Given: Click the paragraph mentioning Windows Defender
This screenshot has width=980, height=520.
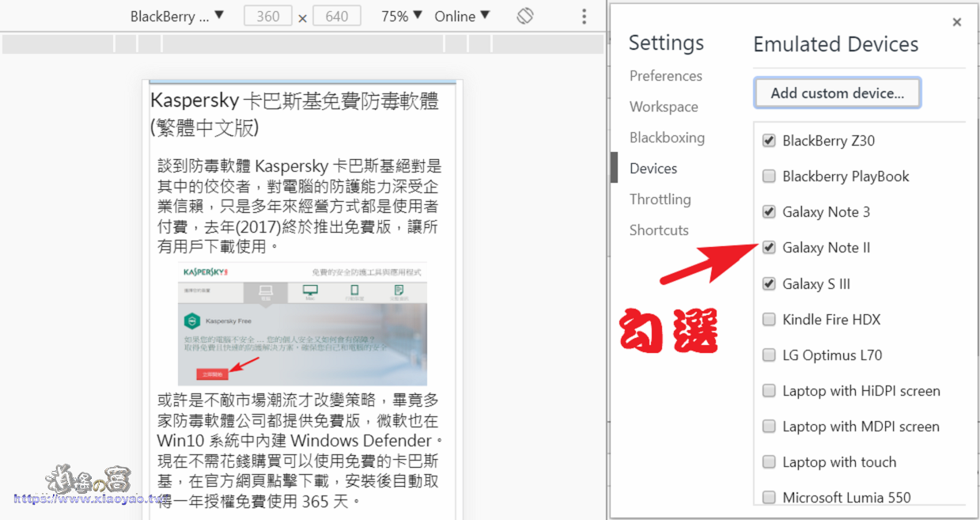Looking at the screenshot, I should point(301,451).
